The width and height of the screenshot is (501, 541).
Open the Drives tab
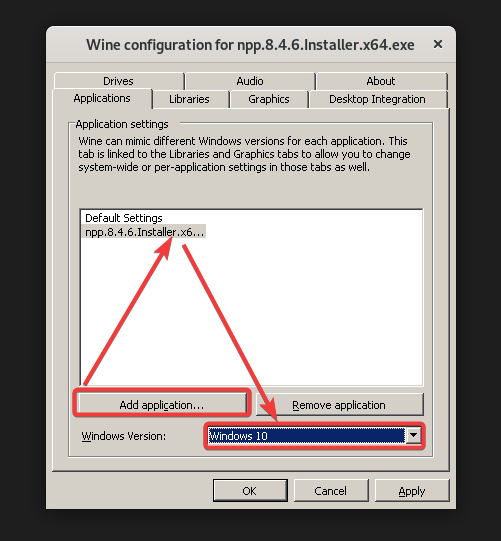tap(118, 81)
